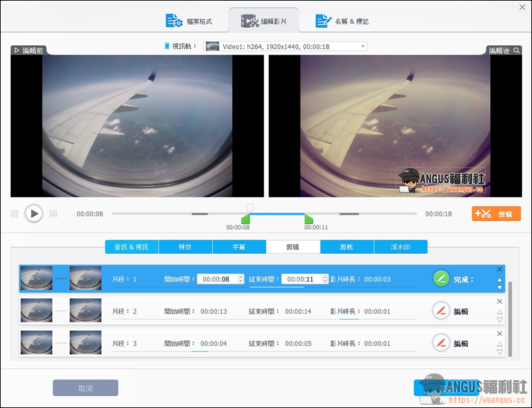
Task: Select the 浮水印 watermark tab
Action: pyautogui.click(x=400, y=247)
